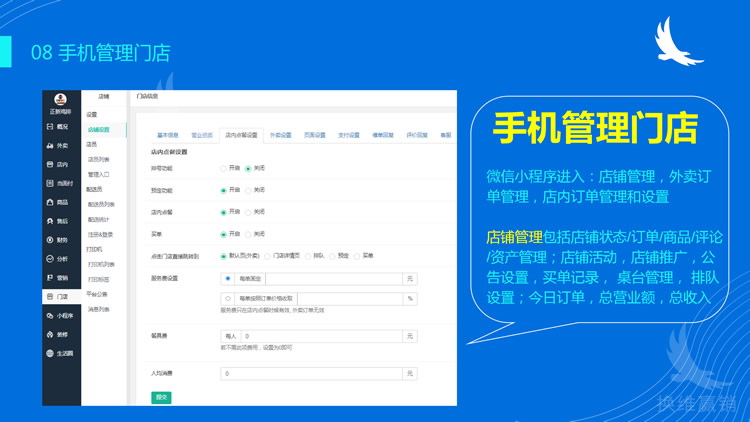The height and width of the screenshot is (422, 750).
Task: Open 消息列表 in the submenu
Action: tap(99, 310)
